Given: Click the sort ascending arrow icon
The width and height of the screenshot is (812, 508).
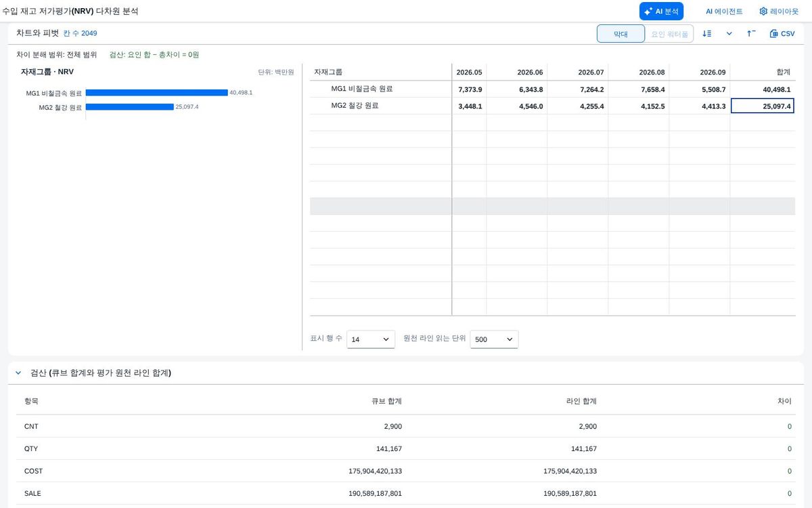Looking at the screenshot, I should click(x=751, y=34).
